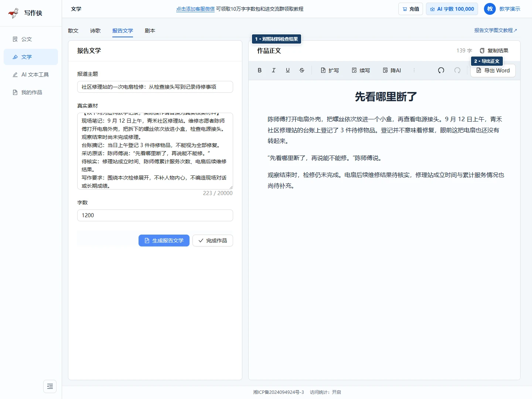Click the title 先看哪里断了
The width and height of the screenshot is (532, 399).
[386, 97]
